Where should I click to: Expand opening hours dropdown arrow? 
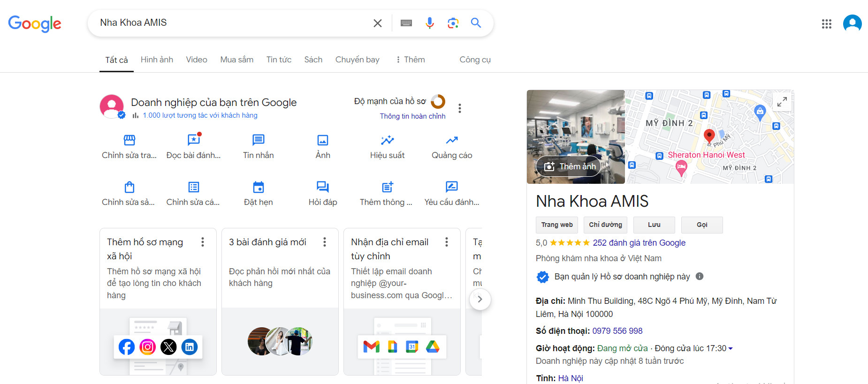pyautogui.click(x=731, y=348)
